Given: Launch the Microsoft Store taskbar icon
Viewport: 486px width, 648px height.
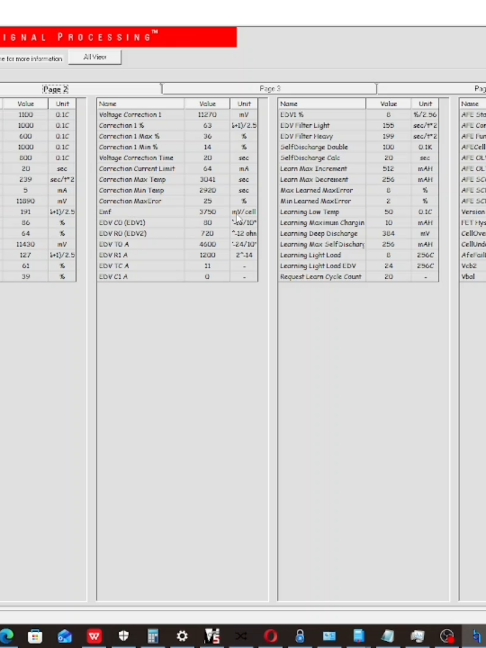Looking at the screenshot, I should click(x=35, y=636).
